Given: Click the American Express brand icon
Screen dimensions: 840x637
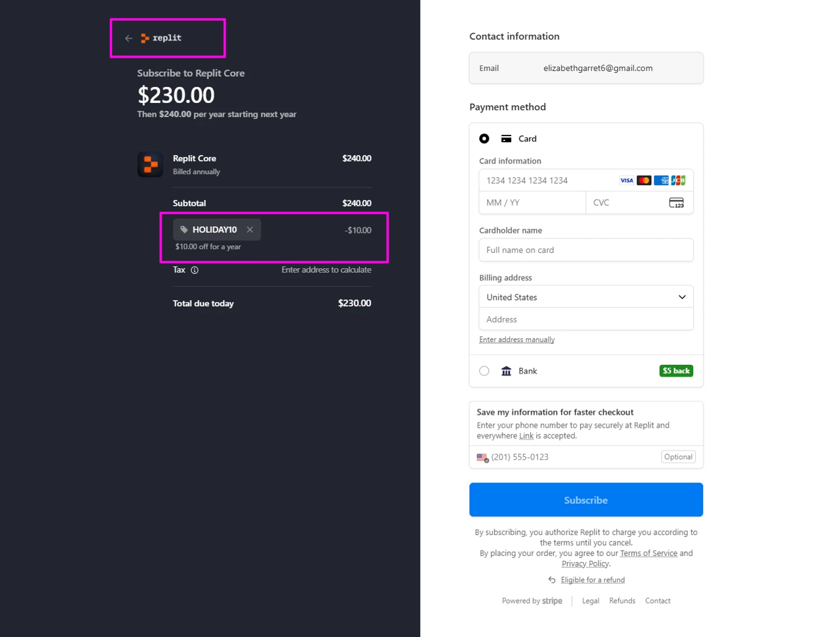Looking at the screenshot, I should pyautogui.click(x=661, y=180).
